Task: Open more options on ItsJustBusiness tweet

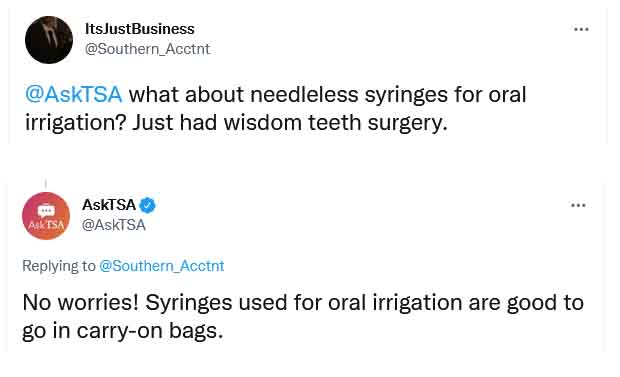Action: tap(581, 29)
